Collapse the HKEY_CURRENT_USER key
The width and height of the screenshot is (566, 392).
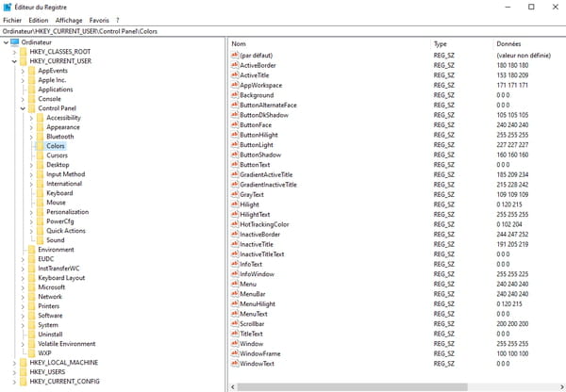pyautogui.click(x=14, y=61)
